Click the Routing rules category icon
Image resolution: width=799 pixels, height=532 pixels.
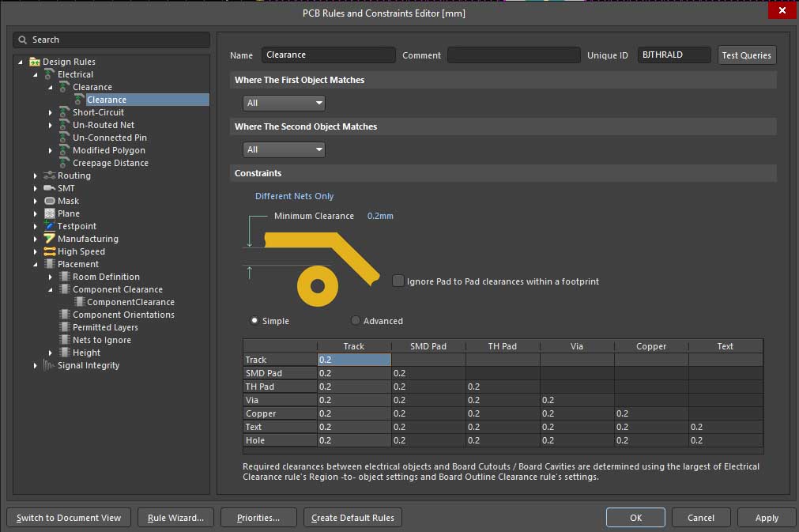tap(50, 175)
